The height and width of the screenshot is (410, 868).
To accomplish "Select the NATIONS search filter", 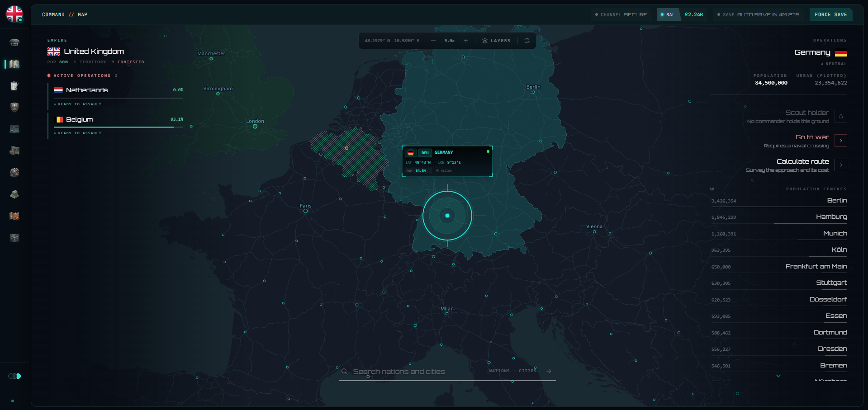I will (x=499, y=371).
